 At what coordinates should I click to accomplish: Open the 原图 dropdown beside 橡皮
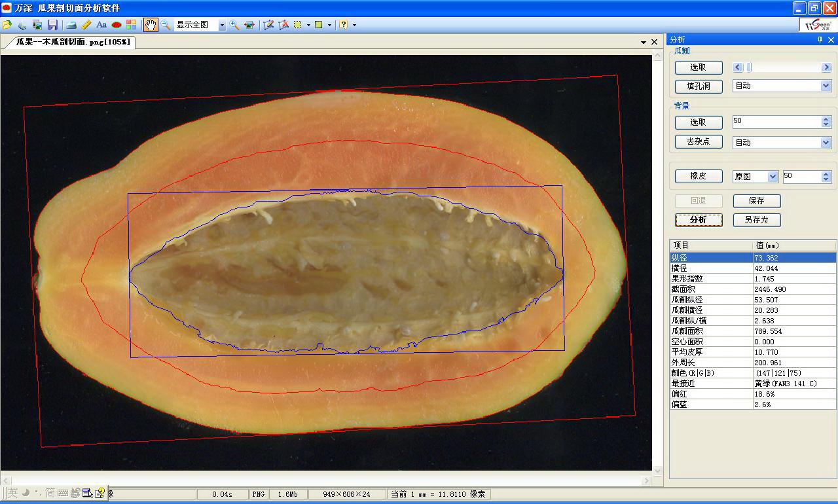(773, 177)
